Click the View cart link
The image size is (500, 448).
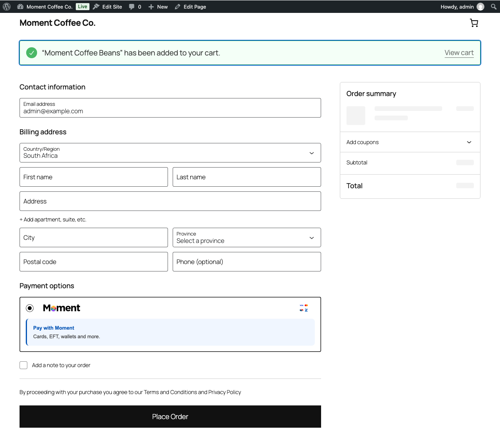pos(459,53)
